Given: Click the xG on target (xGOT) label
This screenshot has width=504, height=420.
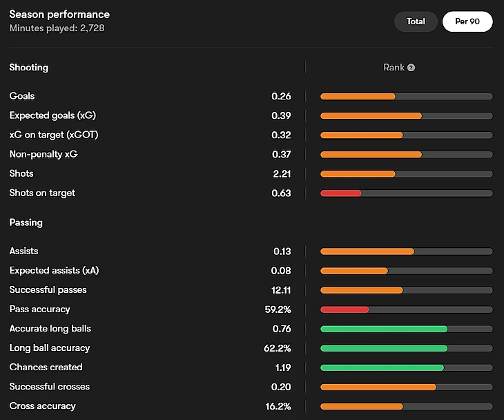Looking at the screenshot, I should click(54, 135).
